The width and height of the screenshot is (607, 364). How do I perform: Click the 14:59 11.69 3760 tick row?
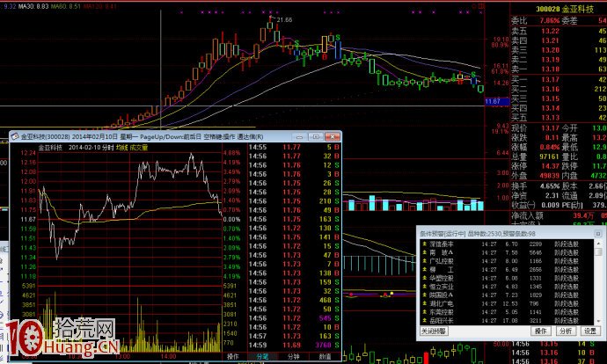point(294,345)
